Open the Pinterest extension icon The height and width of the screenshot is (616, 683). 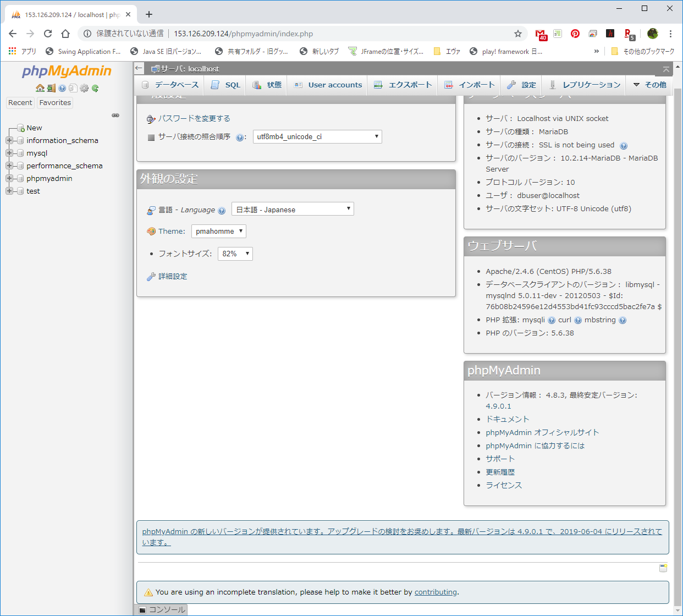[x=575, y=34]
